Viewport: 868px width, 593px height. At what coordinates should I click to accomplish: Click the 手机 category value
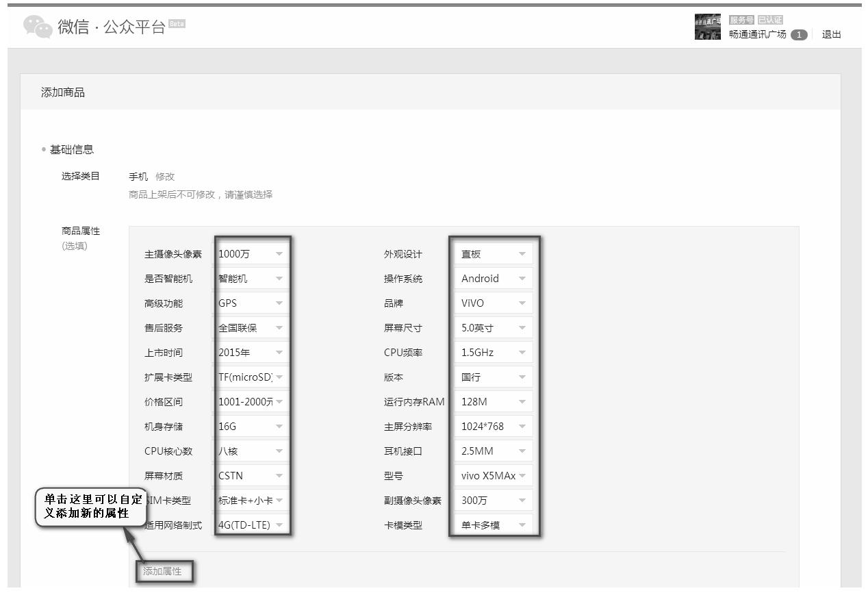point(138,177)
